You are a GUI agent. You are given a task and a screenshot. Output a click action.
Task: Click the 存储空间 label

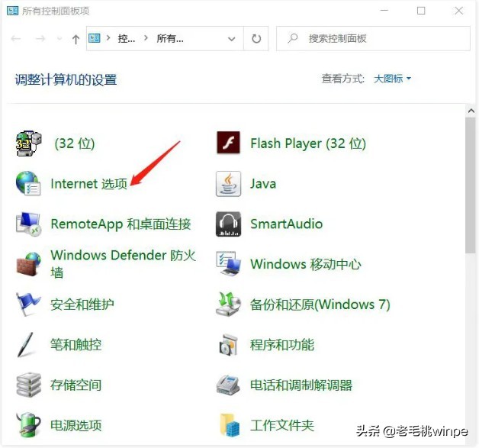(76, 385)
